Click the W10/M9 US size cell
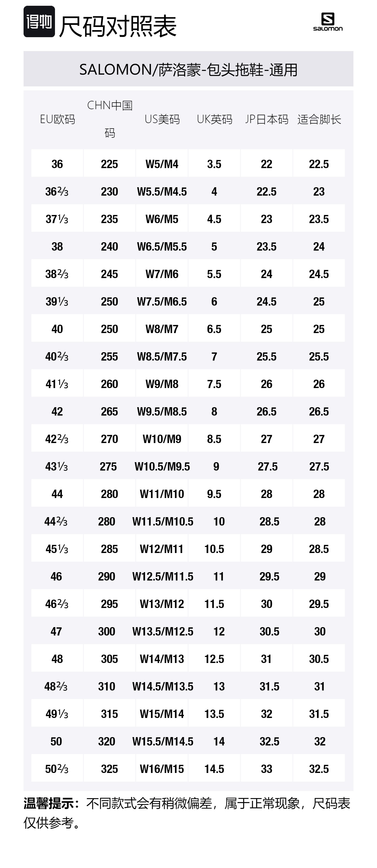Viewport: 377px width, 868px height. tap(162, 439)
